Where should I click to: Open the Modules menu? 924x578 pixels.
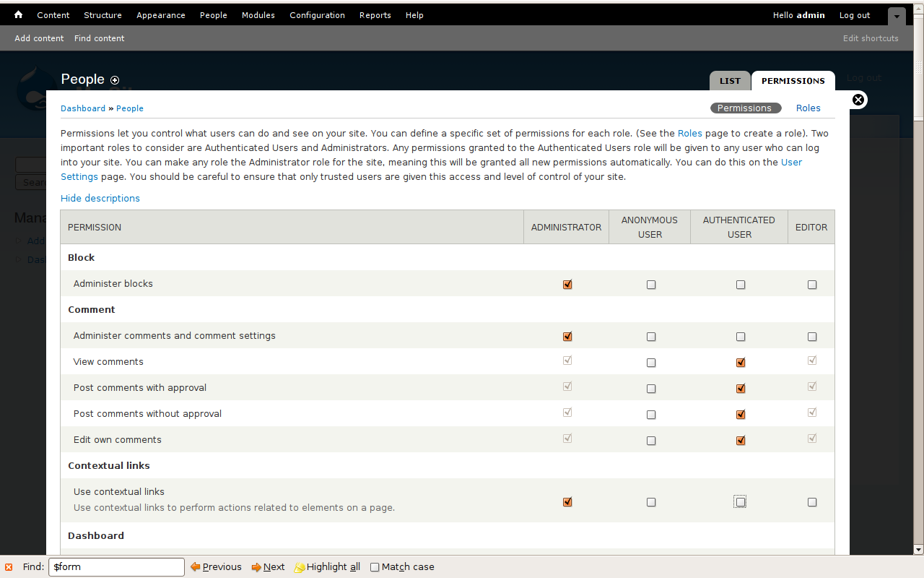[x=258, y=15]
